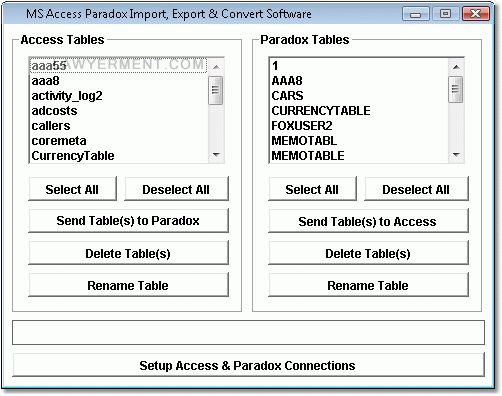Click Select All under Access Tables
Screen dimensions: 502x396
pyautogui.click(x=72, y=189)
